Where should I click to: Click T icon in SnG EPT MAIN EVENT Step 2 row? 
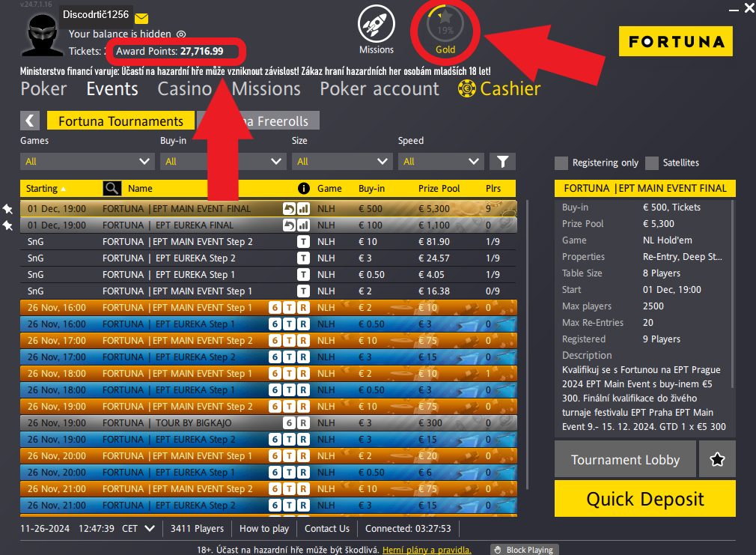tap(303, 242)
